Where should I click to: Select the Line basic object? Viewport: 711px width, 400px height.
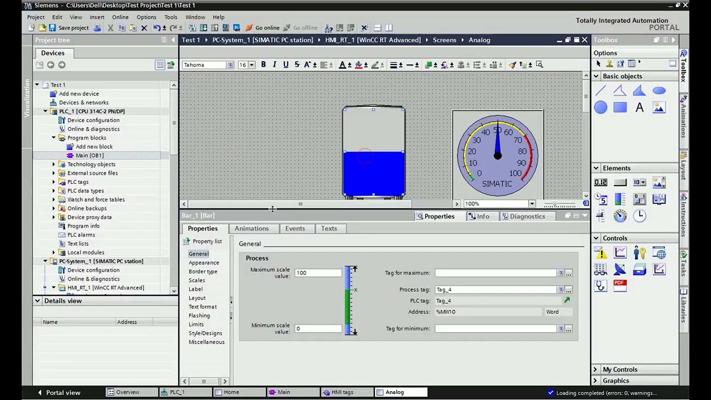(600, 90)
